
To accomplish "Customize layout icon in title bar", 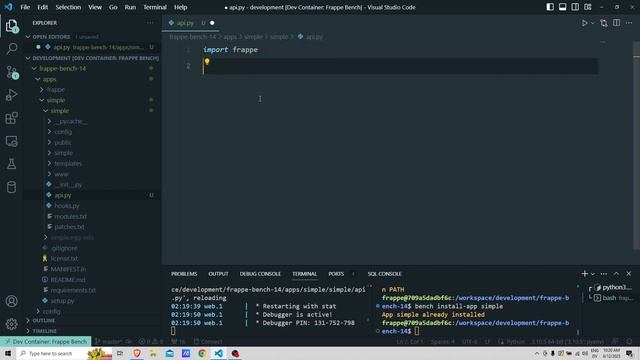I will [x=588, y=7].
